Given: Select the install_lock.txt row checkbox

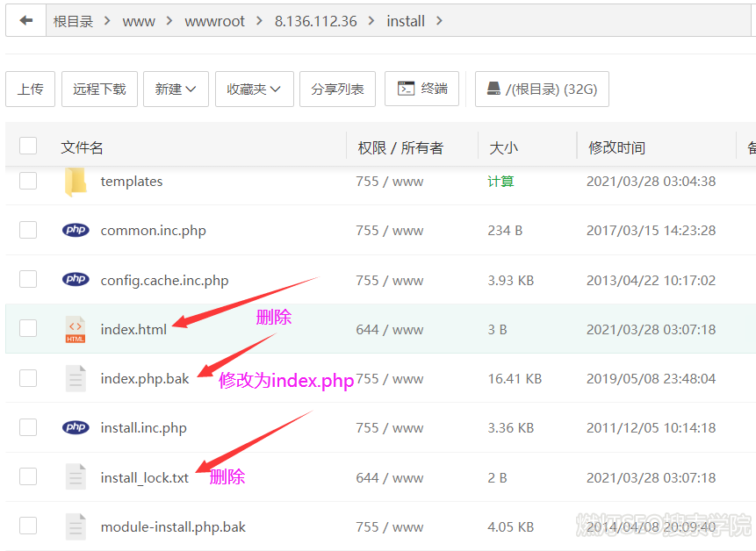Looking at the screenshot, I should coord(28,477).
